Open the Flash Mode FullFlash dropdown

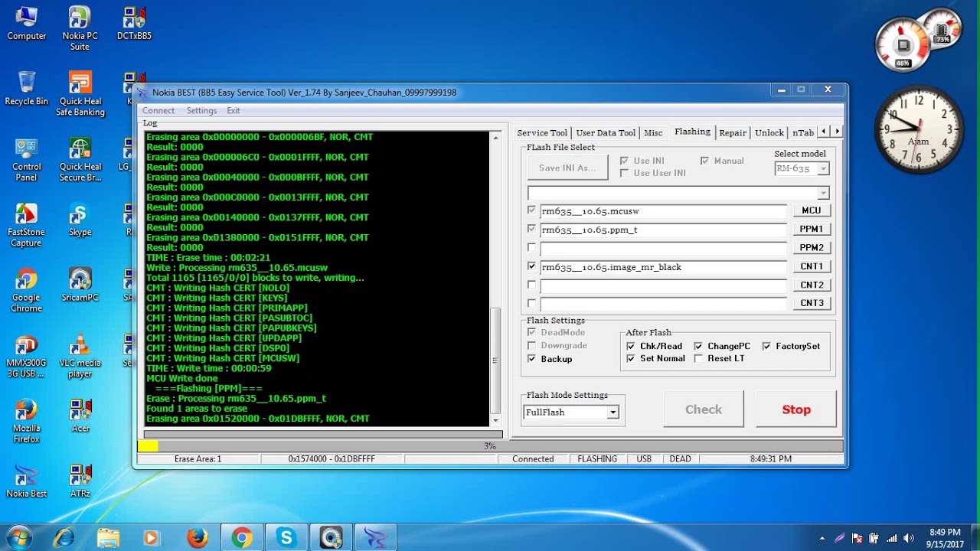pyautogui.click(x=612, y=412)
